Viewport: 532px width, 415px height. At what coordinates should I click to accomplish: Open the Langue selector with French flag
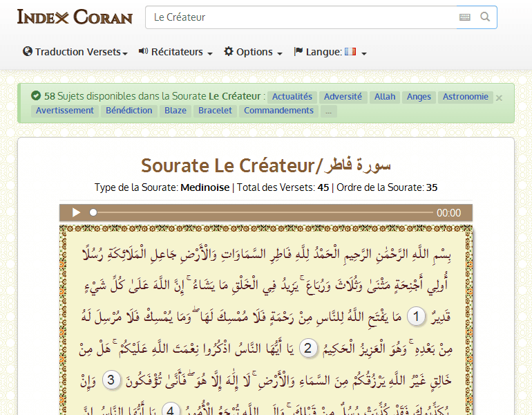click(330, 52)
